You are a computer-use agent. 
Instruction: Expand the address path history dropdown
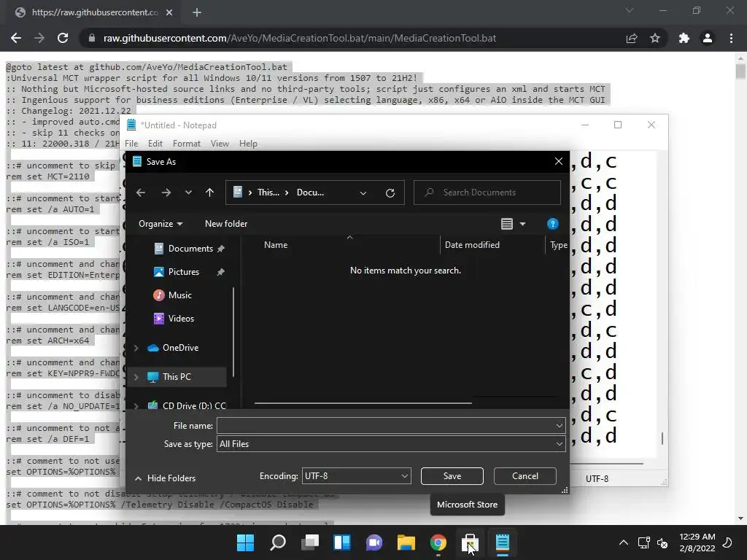click(x=363, y=192)
